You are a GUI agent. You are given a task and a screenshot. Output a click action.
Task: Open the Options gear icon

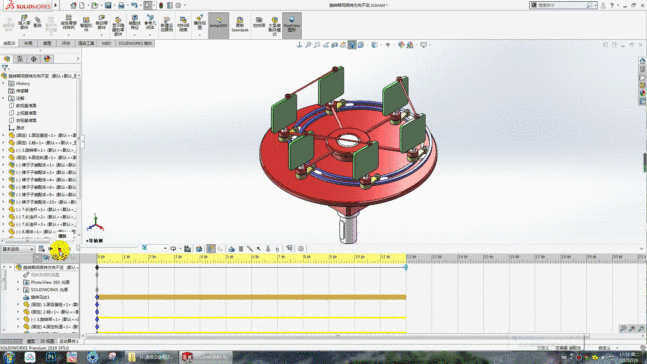coord(178,5)
